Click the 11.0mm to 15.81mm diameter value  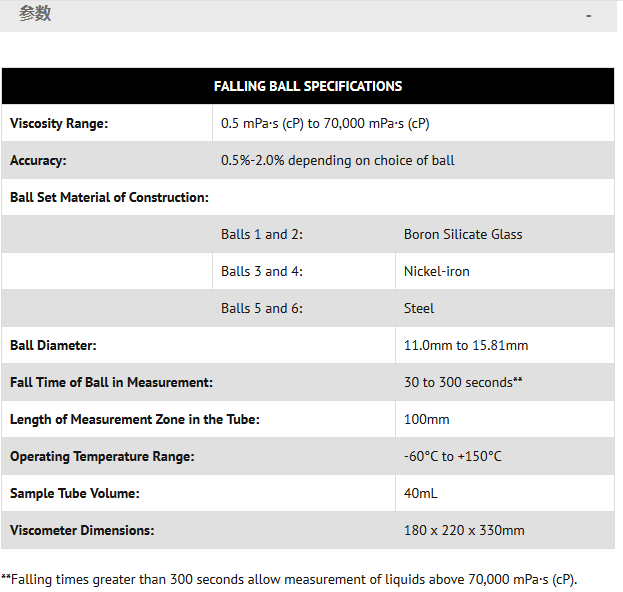[x=466, y=345]
